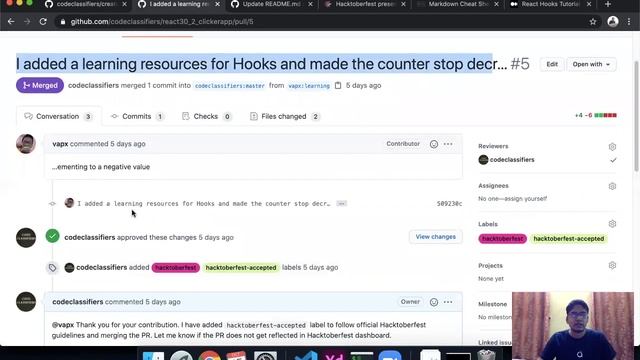Switch to the Update README.md browser tab
This screenshot has width=640, height=360.
271,4
